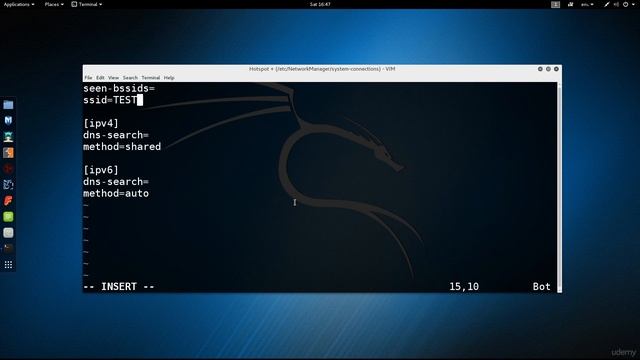Screen dimensions: 640x360
Task: Click the -- INSERT -- mode indicator
Action: point(119,287)
